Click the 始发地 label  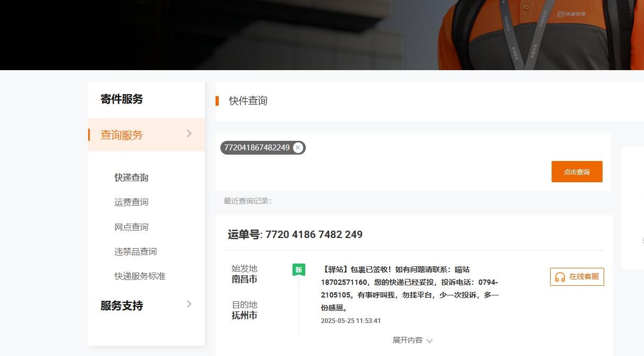pyautogui.click(x=244, y=268)
